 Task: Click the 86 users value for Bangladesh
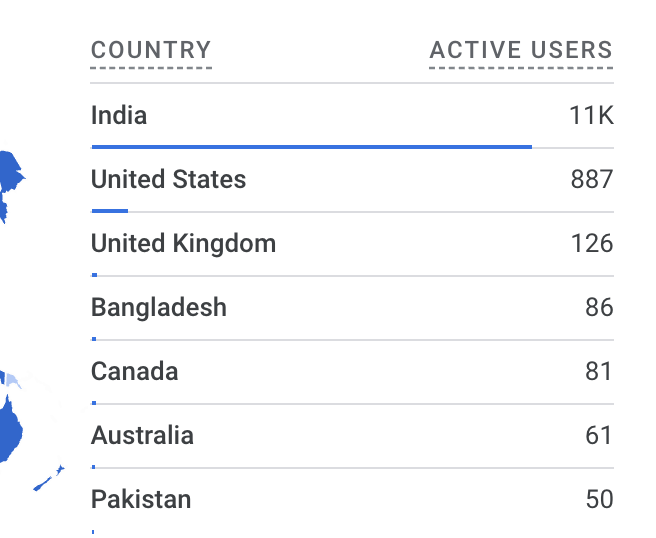[599, 308]
